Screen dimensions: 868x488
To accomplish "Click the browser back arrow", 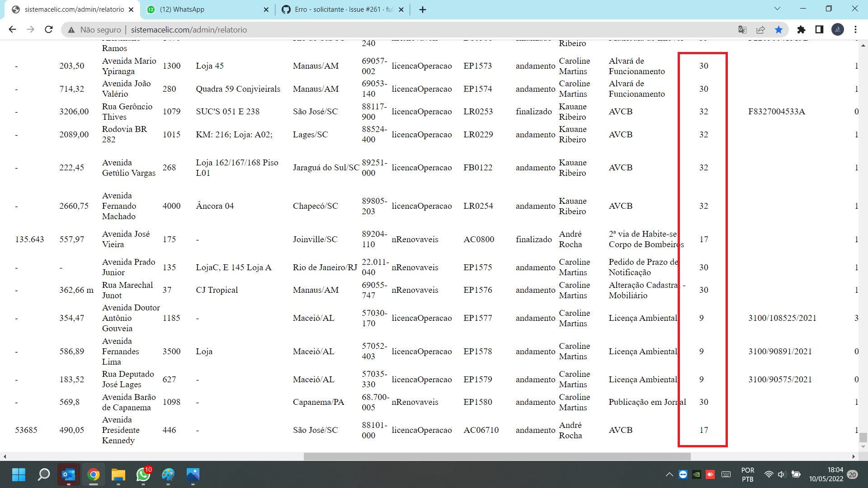I will tap(12, 29).
